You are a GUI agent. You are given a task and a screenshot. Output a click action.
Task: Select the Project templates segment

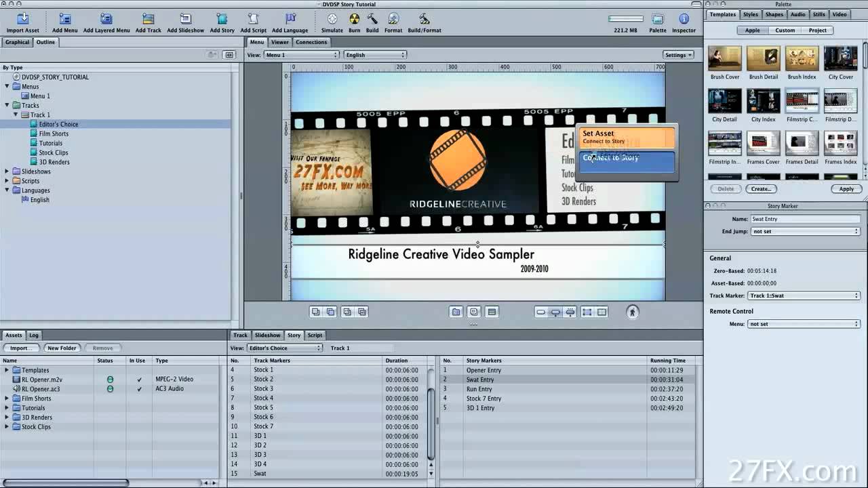click(818, 30)
